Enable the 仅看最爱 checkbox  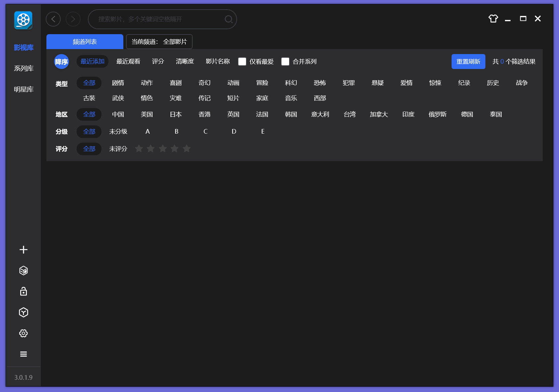[x=242, y=61]
